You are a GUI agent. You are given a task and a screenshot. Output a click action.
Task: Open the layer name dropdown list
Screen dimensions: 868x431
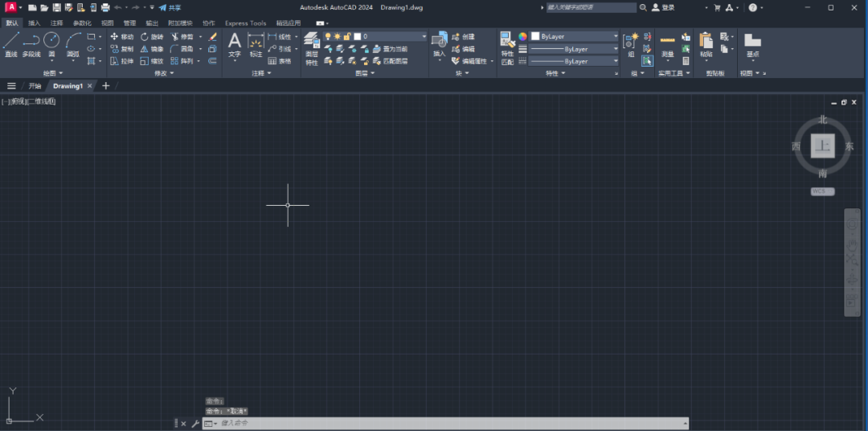click(424, 37)
